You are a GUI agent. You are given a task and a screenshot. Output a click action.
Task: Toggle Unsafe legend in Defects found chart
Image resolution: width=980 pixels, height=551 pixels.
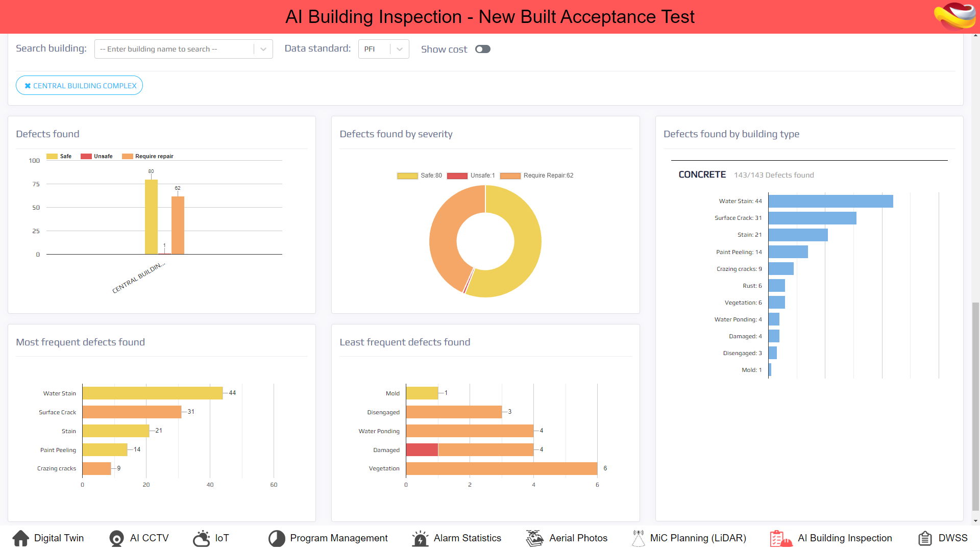click(x=86, y=157)
